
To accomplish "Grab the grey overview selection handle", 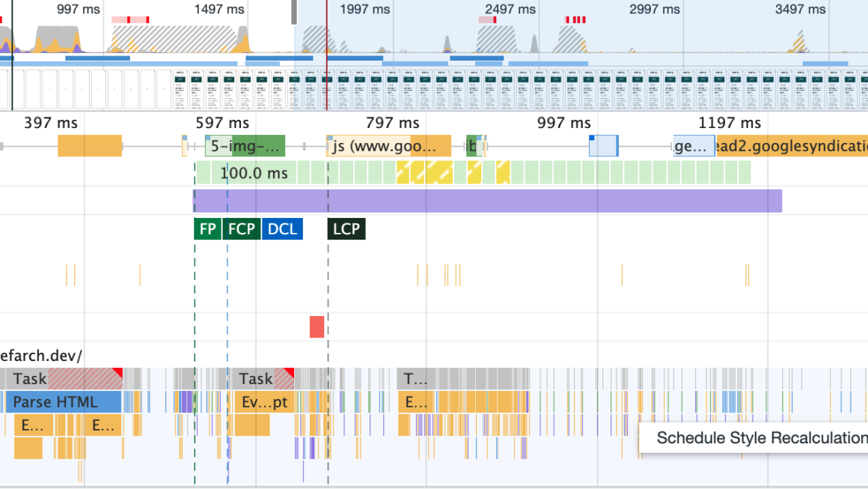I will click(294, 12).
